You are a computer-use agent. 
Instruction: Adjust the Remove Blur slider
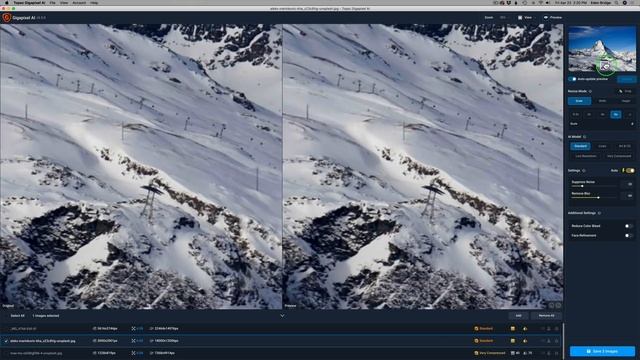coord(594,198)
